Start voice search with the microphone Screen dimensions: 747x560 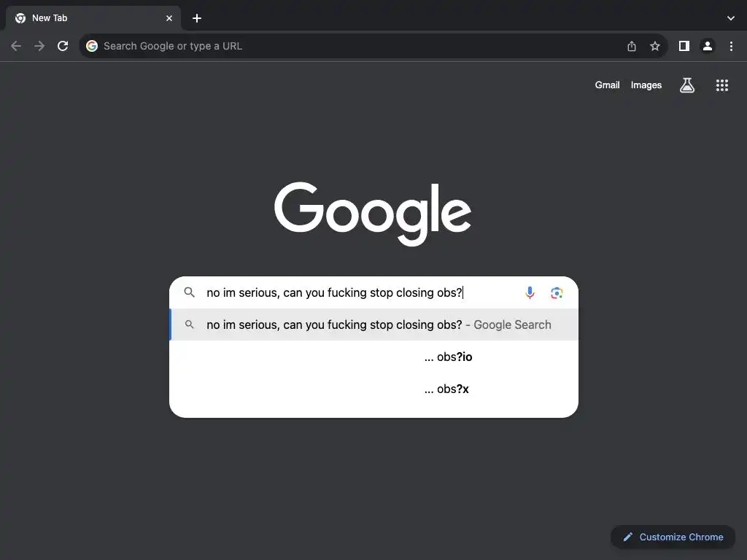[x=530, y=292]
